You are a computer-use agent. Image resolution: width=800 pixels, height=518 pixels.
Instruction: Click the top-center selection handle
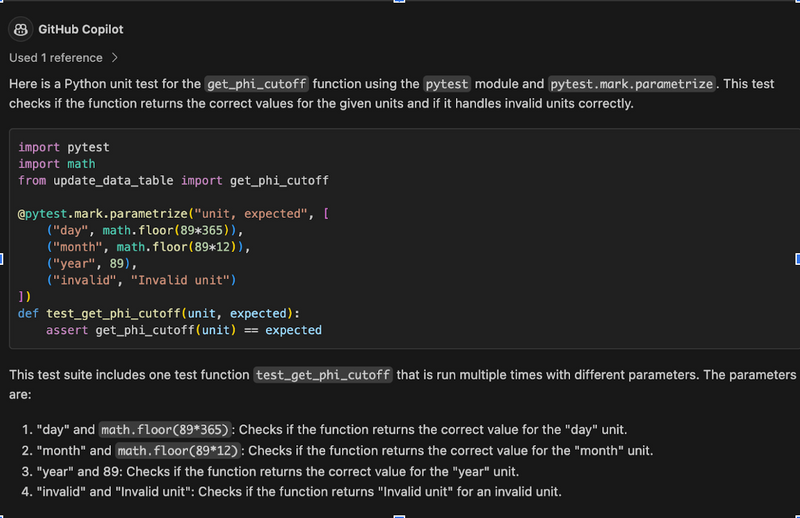click(400, 2)
